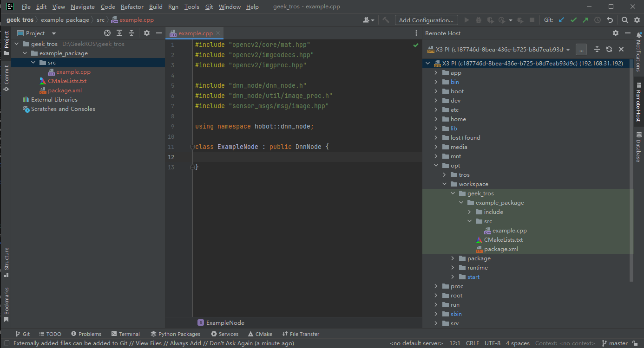Viewport: 644px width, 348px height.
Task: Click the Add Configuration button
Action: pyautogui.click(x=426, y=20)
